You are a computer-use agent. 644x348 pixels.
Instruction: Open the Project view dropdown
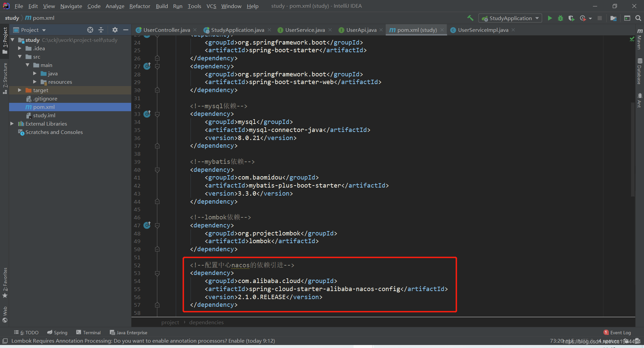30,30
